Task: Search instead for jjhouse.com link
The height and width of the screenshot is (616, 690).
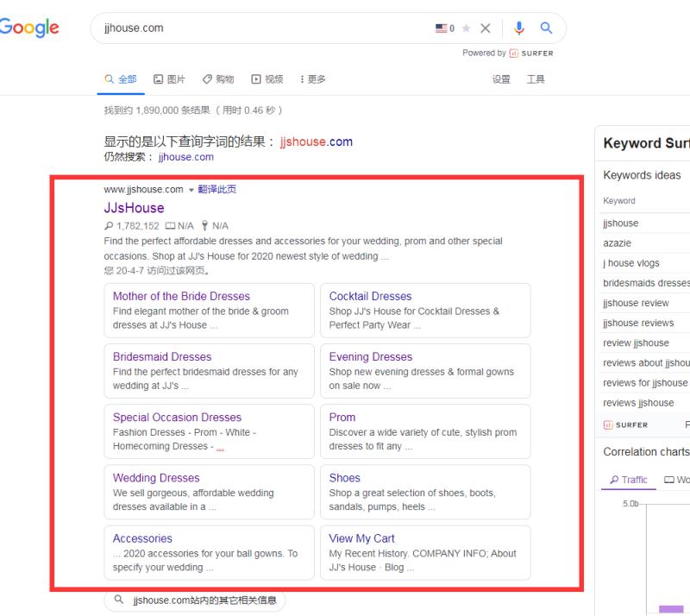Action: [186, 157]
